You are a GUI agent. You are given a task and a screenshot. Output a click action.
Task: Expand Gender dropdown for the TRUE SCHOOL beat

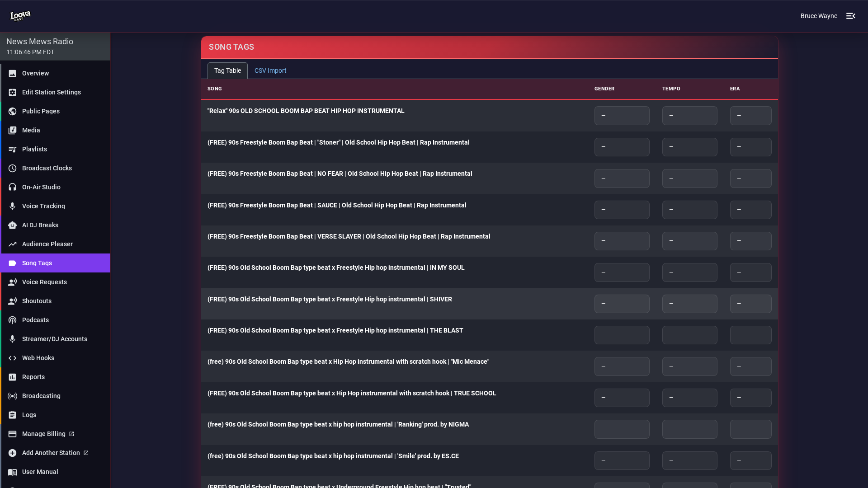tap(622, 398)
